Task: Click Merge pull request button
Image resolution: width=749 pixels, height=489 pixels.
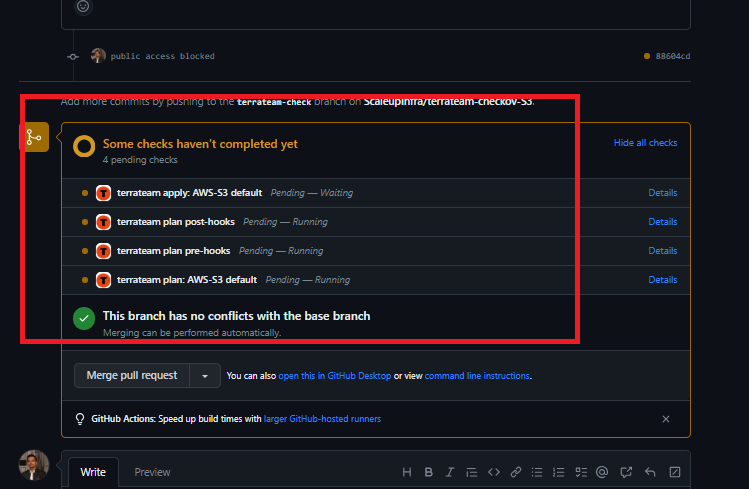Action: tap(132, 376)
